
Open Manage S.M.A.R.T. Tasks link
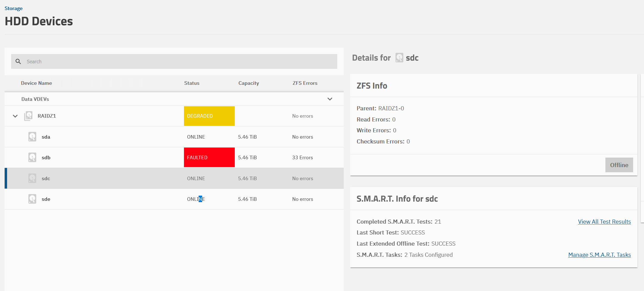point(599,255)
